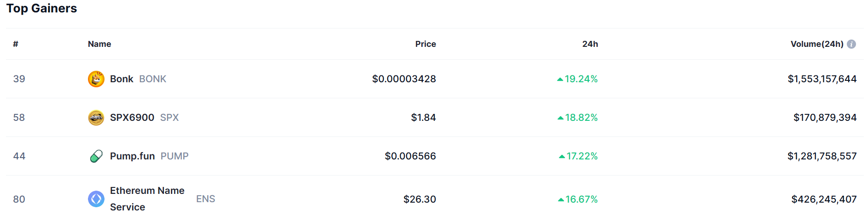The image size is (868, 221).
Task: Open the Pump.fun coin page link
Action: (x=132, y=156)
